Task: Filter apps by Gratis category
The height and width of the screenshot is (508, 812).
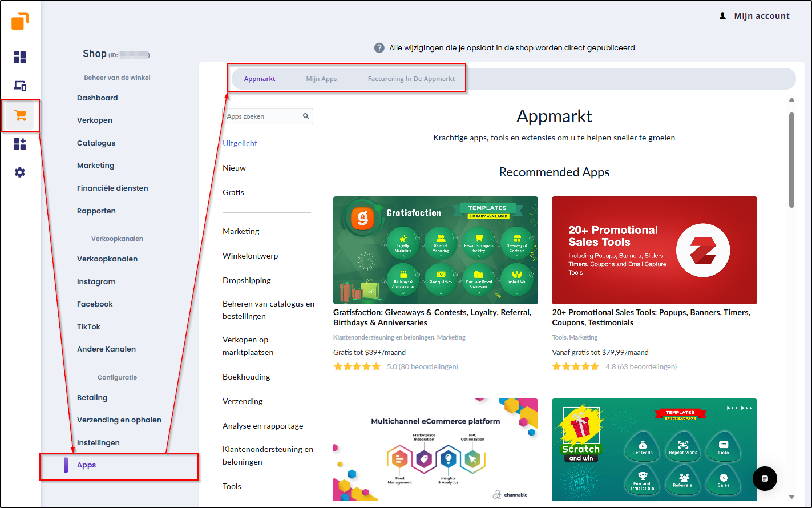Action: [233, 192]
